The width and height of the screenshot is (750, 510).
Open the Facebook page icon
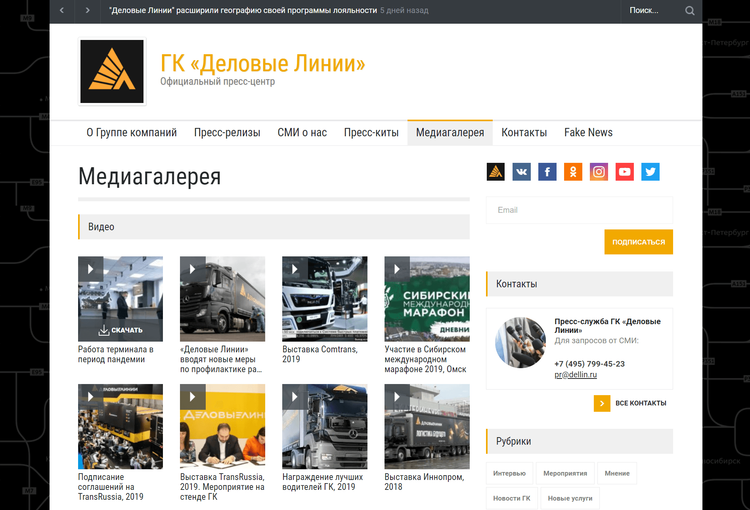click(x=547, y=172)
